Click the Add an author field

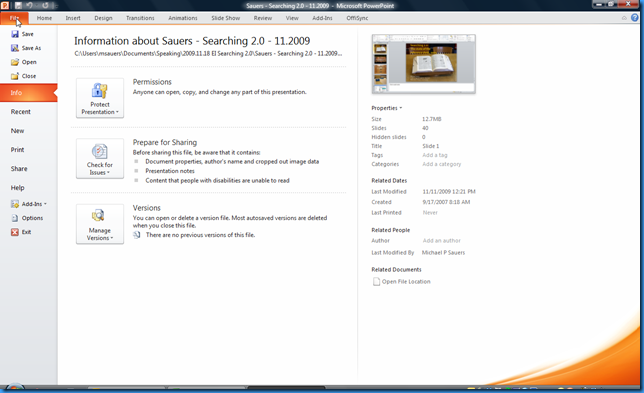pyautogui.click(x=442, y=241)
